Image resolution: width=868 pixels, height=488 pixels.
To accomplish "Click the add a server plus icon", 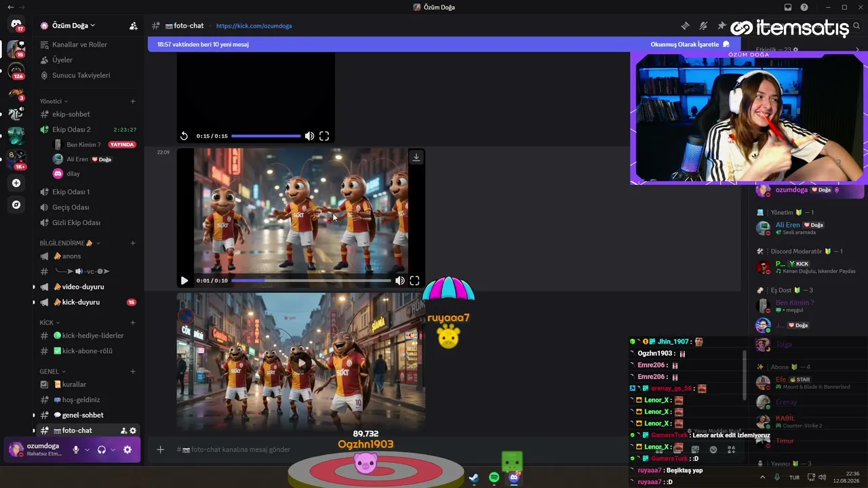I will 16,183.
